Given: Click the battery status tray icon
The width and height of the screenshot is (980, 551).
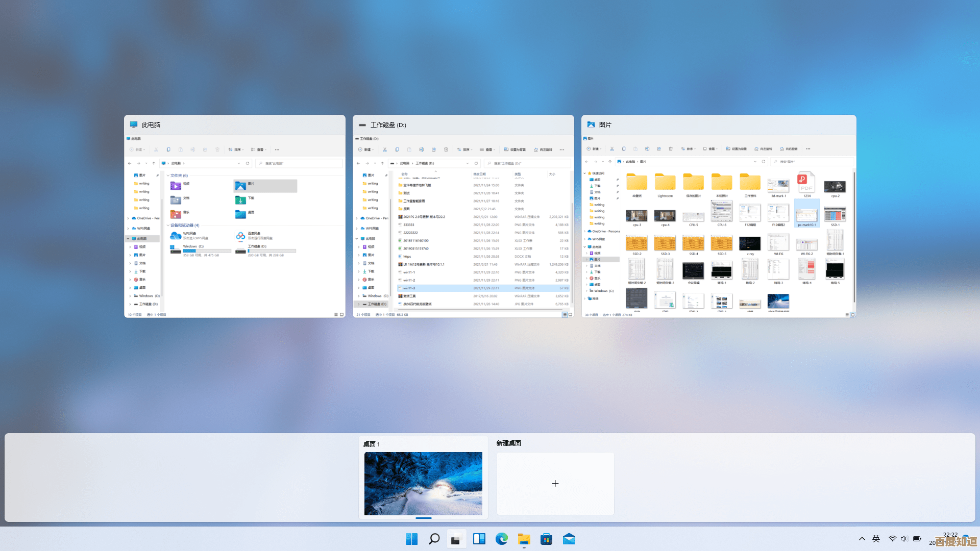Looking at the screenshot, I should 917,539.
